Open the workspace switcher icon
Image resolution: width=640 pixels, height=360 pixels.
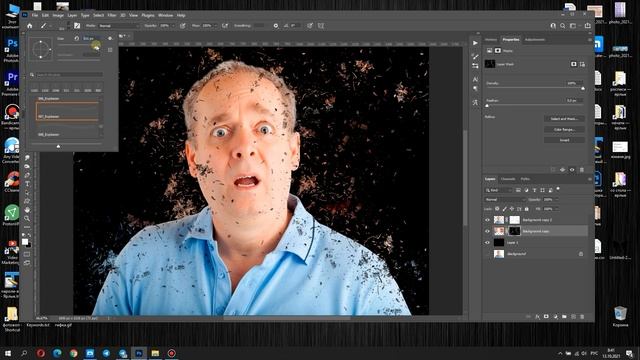pos(574,26)
